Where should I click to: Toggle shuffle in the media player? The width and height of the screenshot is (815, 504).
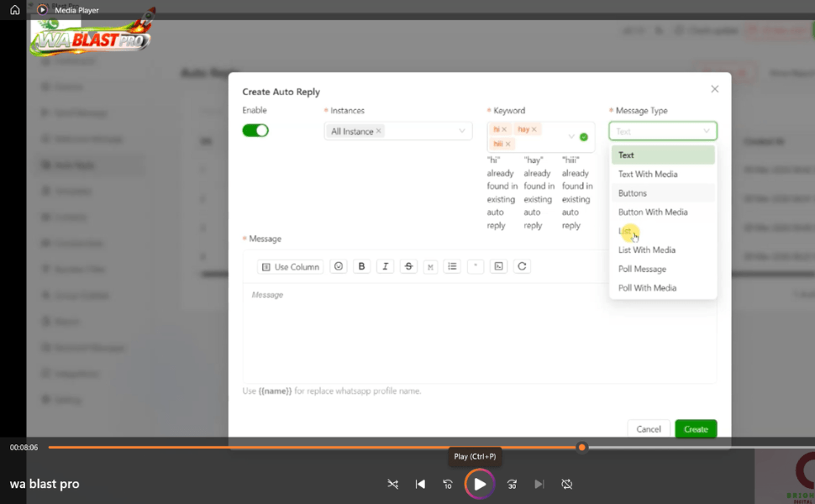point(393,485)
